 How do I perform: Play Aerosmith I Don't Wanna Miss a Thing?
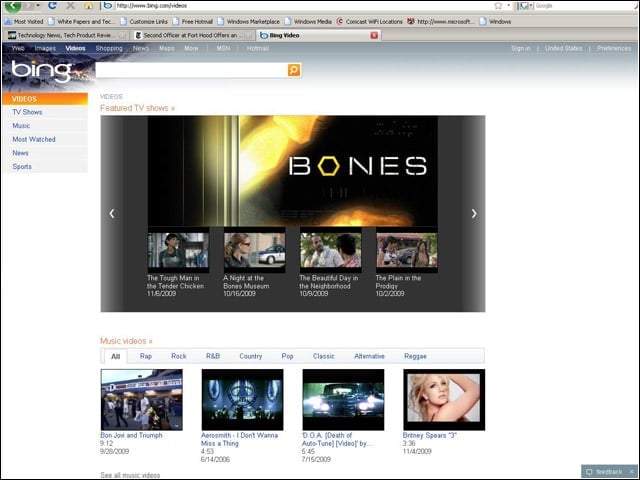point(242,400)
